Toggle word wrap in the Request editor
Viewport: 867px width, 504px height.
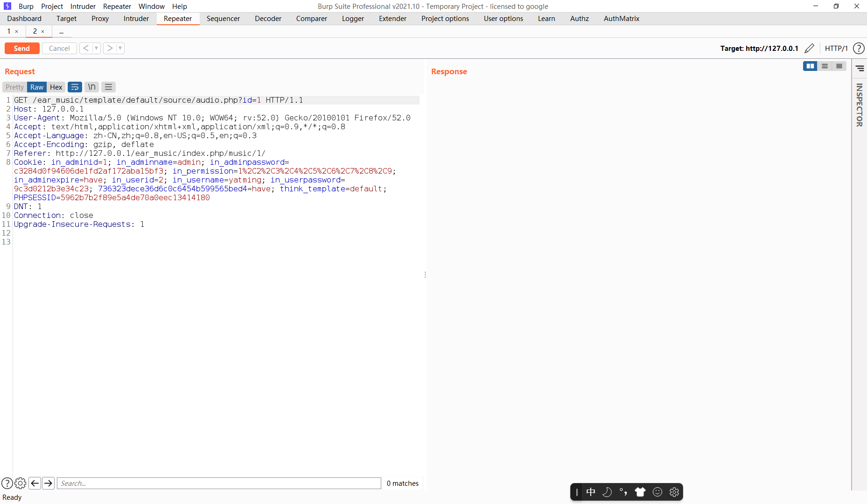tap(75, 87)
